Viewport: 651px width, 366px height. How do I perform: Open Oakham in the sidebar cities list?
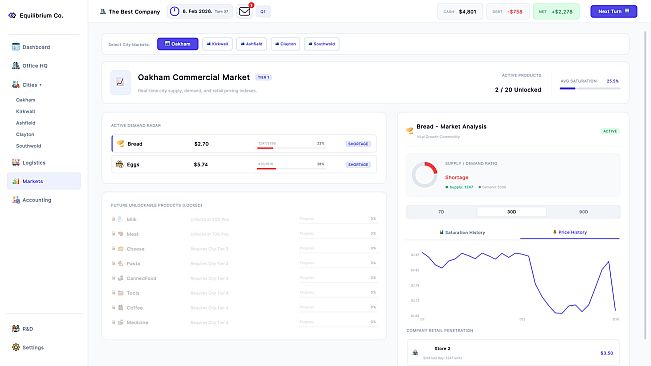(x=25, y=100)
